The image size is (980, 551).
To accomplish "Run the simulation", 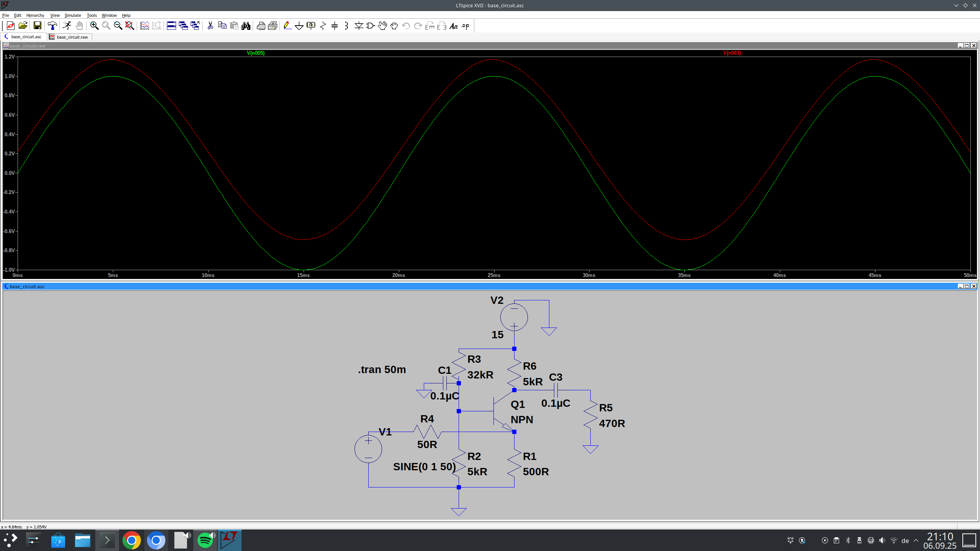I will click(67, 26).
